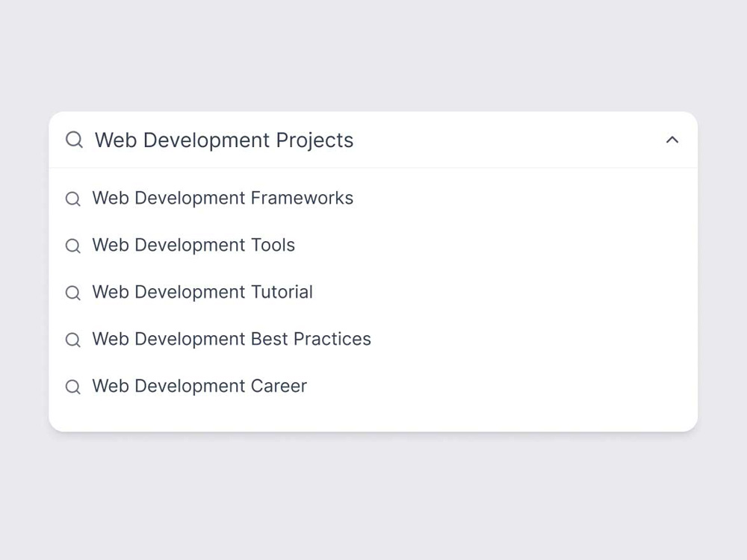Click the word Frameworks in the first suggestion

click(x=302, y=198)
